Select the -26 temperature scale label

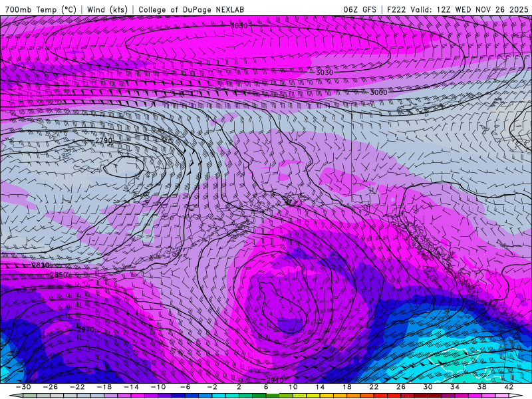coord(51,387)
